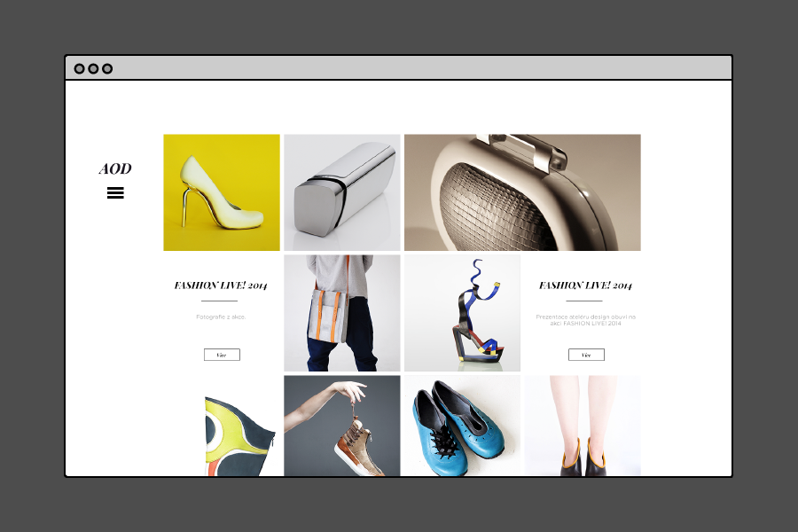
Task: Click the leftmost circle in the window title bar
Action: click(x=79, y=68)
